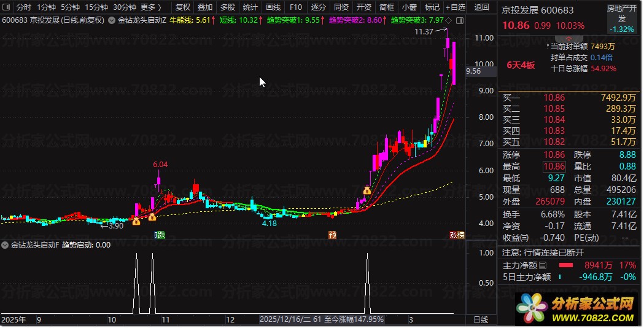
Task: Click first money bag signal marker near 3.90
Action: pos(136,221)
